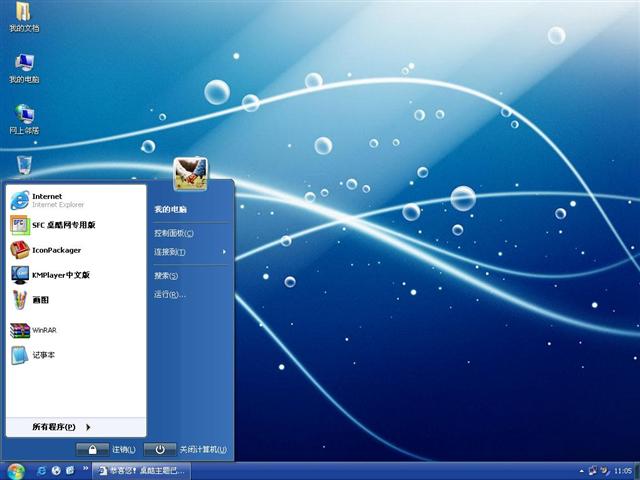Open 控制面板(C) from Start menu
Screen dimensions: 640x480
pyautogui.click(x=174, y=233)
